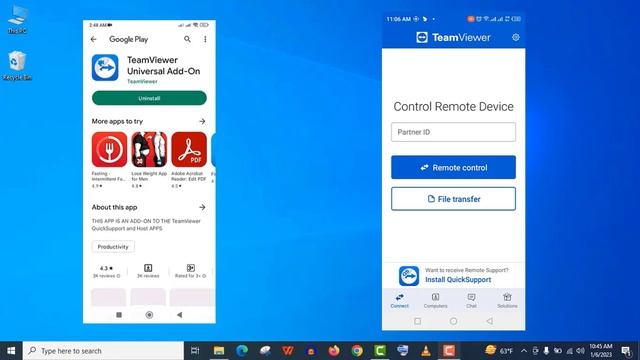The width and height of the screenshot is (640, 360).
Task: Tap the circle home button on TeamViewer phone
Action: [x=453, y=321]
